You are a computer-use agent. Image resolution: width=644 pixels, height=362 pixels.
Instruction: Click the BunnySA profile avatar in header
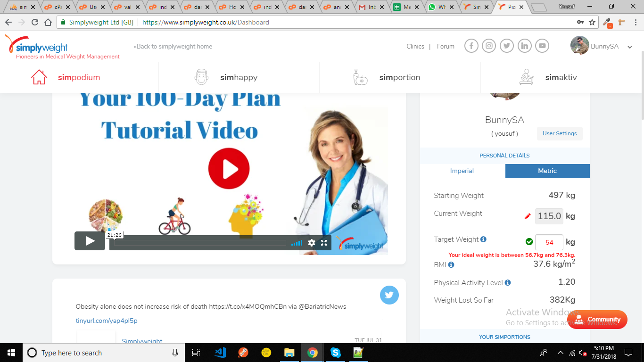pyautogui.click(x=579, y=46)
